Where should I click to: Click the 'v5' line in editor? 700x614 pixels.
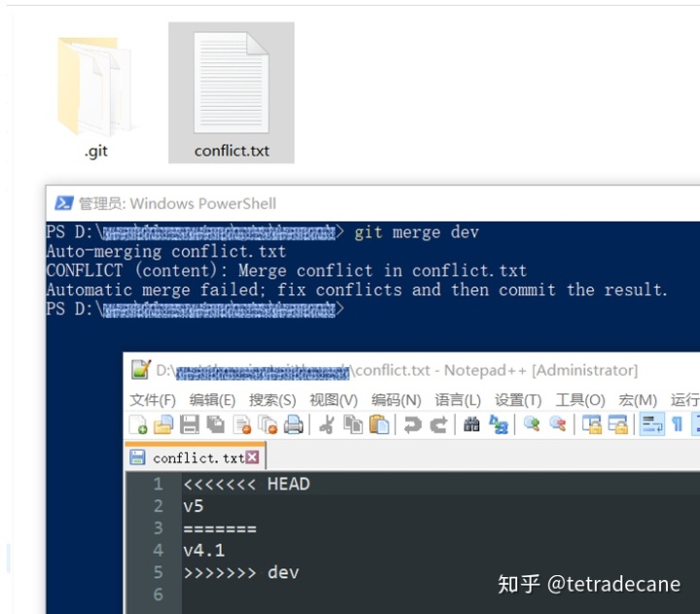[193, 506]
